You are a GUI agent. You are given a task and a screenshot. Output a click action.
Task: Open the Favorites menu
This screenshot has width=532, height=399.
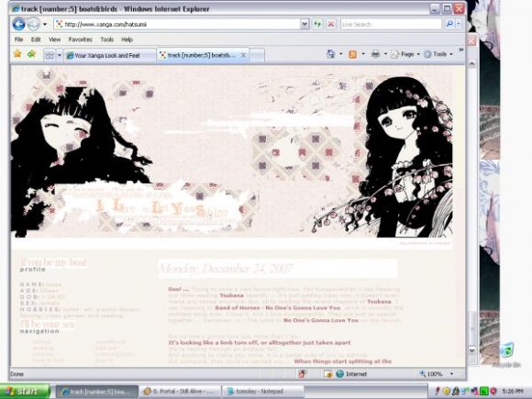(80, 39)
